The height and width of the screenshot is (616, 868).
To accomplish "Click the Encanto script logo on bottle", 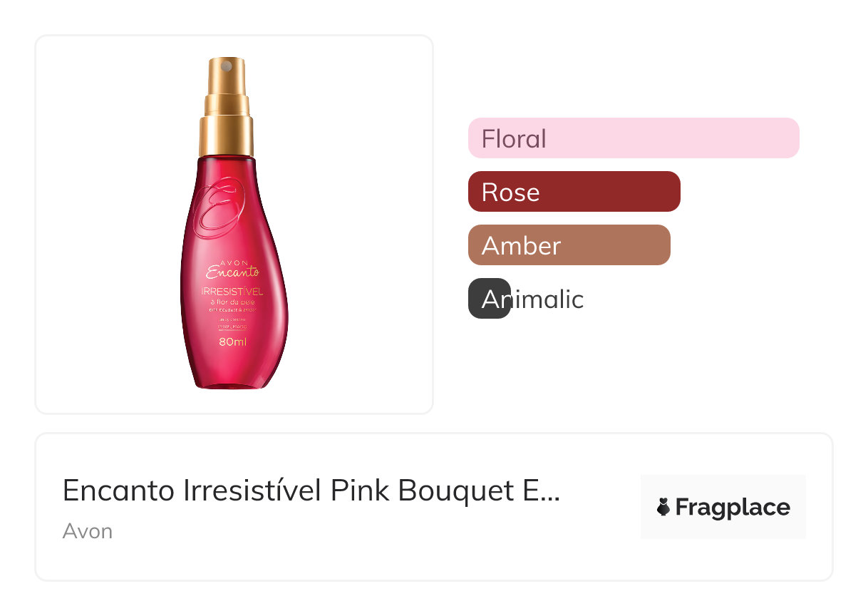I will 232,272.
